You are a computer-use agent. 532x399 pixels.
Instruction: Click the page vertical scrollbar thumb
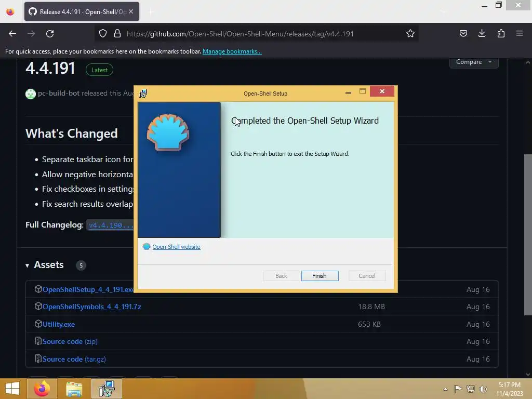528,235
